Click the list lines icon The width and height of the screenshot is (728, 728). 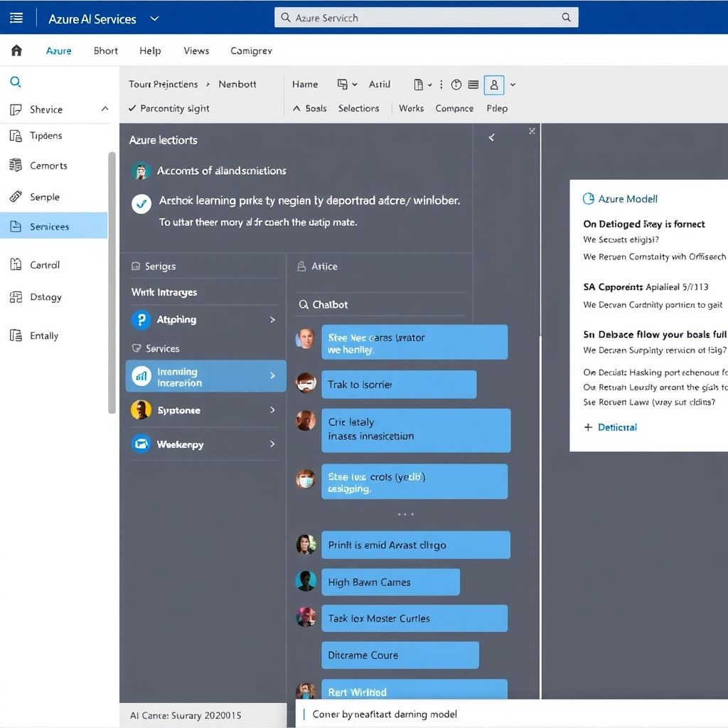coord(473,85)
